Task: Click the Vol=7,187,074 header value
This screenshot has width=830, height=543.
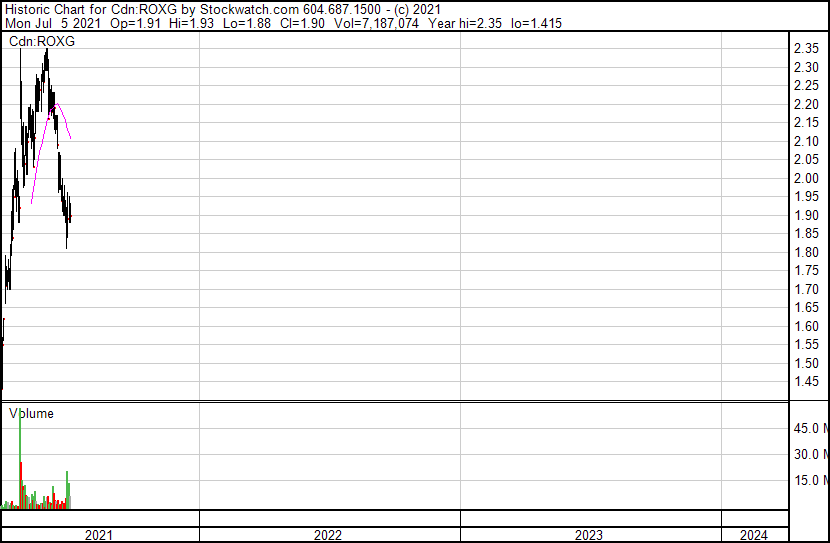Action: coord(376,23)
